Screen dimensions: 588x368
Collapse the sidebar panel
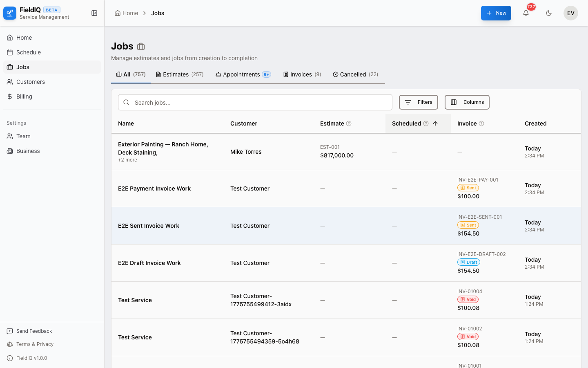click(x=94, y=13)
